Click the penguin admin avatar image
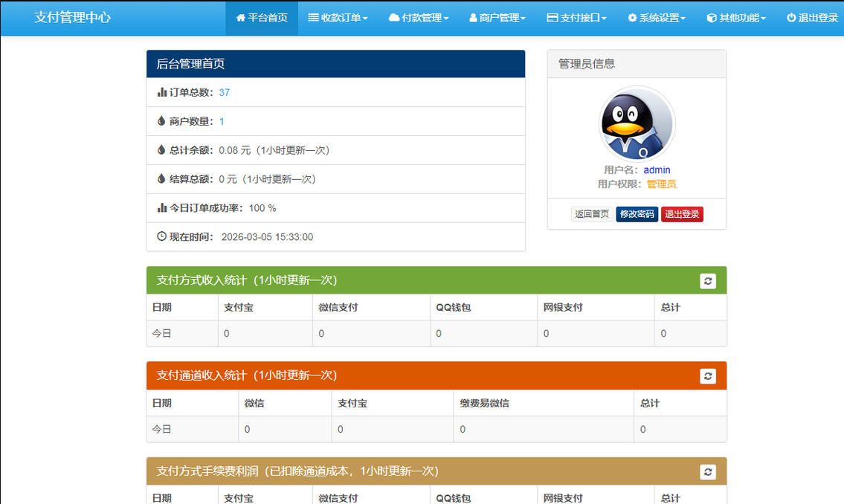 tap(637, 124)
